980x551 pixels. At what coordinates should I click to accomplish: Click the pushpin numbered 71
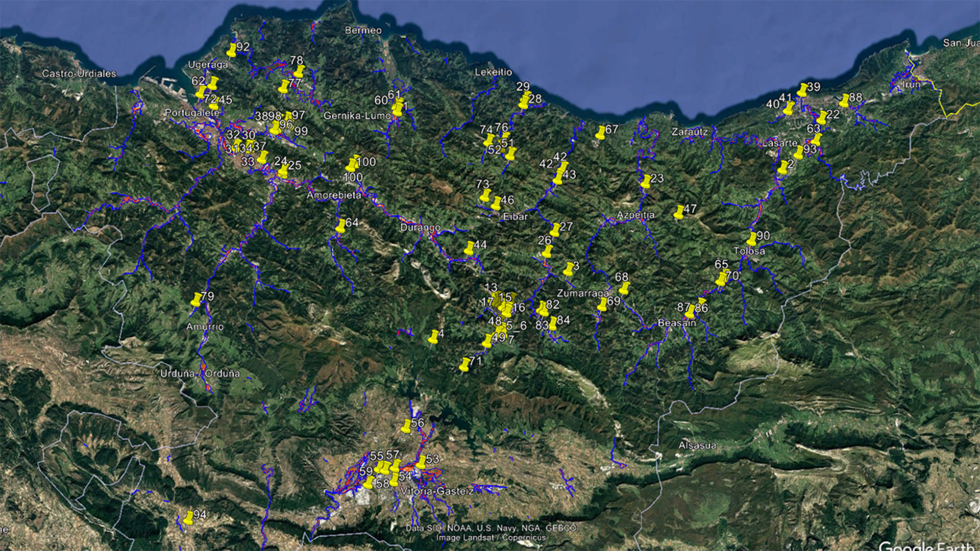coord(464,364)
